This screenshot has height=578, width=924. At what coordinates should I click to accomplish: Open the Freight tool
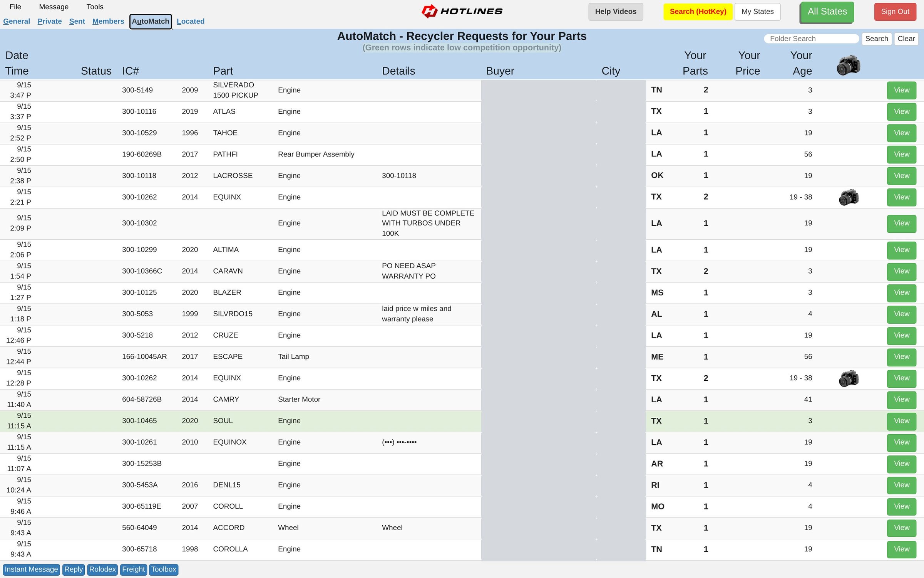pyautogui.click(x=134, y=570)
